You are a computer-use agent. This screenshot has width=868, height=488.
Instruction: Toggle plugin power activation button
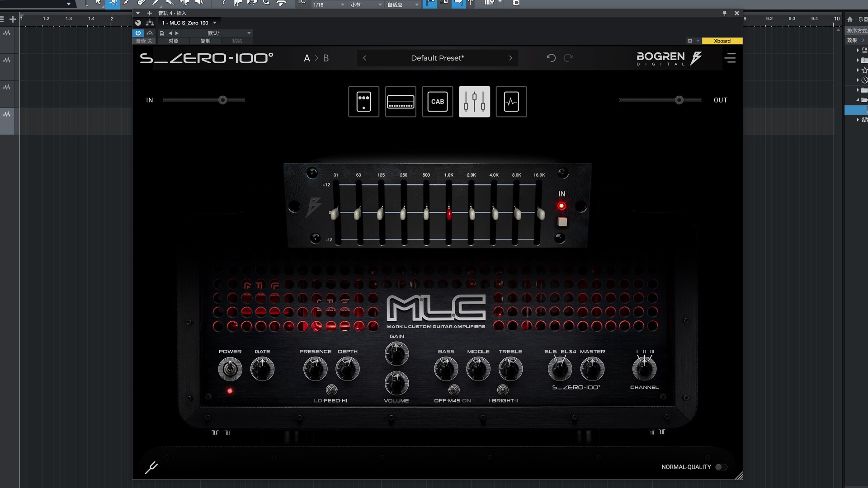click(138, 33)
